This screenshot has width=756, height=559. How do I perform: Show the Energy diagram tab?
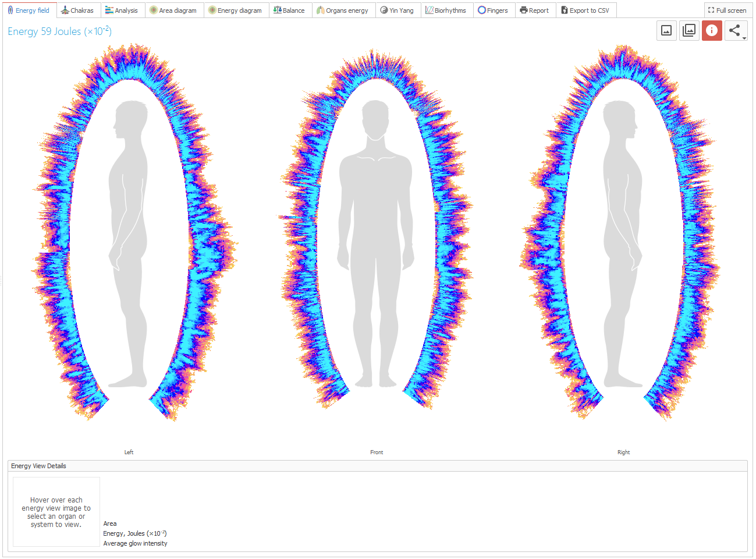coord(235,10)
